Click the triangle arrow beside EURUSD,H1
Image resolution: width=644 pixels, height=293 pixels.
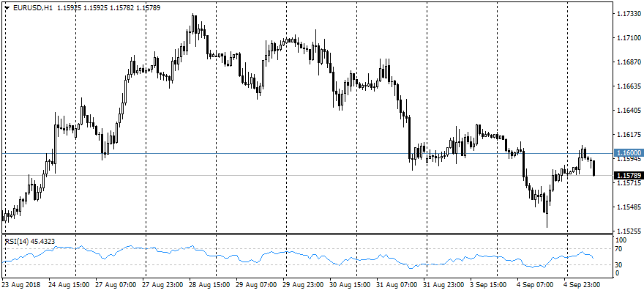pos(7,7)
